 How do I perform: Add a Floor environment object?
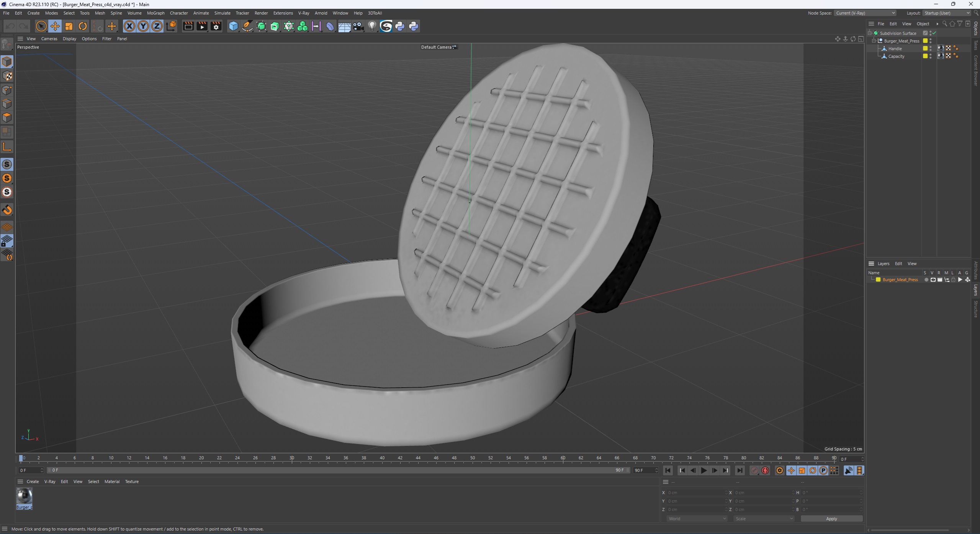[x=344, y=26]
